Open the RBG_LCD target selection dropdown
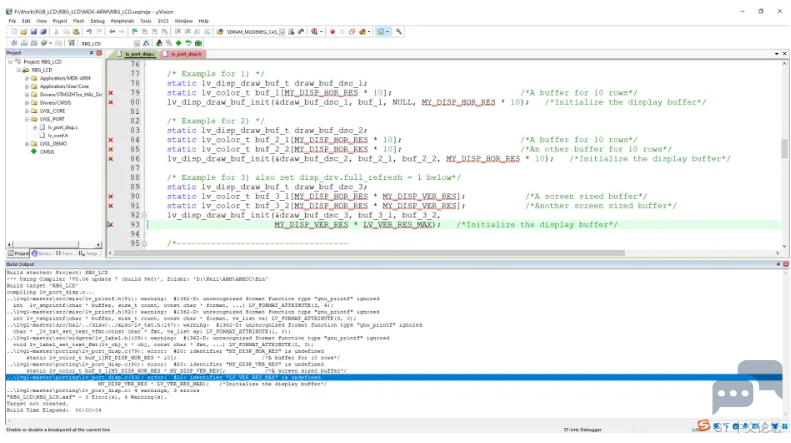This screenshot has height=443, width=791. tap(137, 43)
